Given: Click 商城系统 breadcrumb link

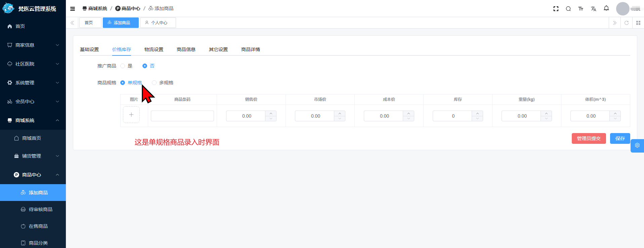Looking at the screenshot, I should pyautogui.click(x=95, y=9).
